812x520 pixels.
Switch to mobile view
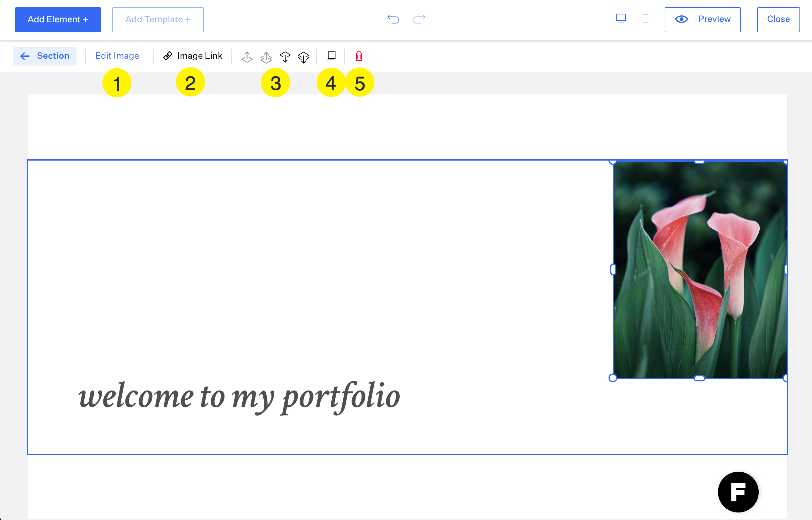(x=645, y=19)
